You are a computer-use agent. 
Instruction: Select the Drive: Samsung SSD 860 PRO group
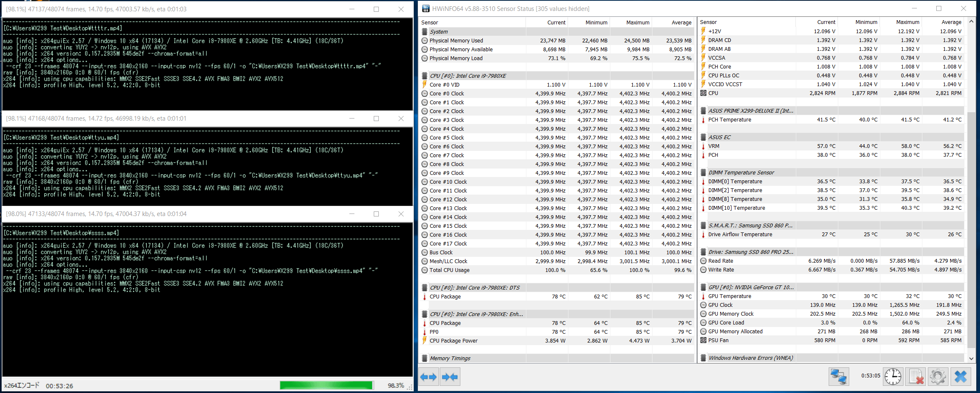[x=832, y=252]
